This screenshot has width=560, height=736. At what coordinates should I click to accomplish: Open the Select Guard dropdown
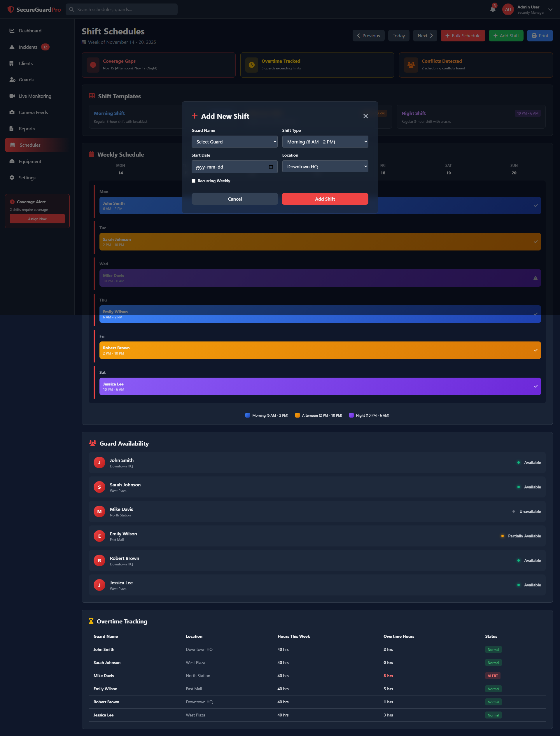click(x=234, y=142)
